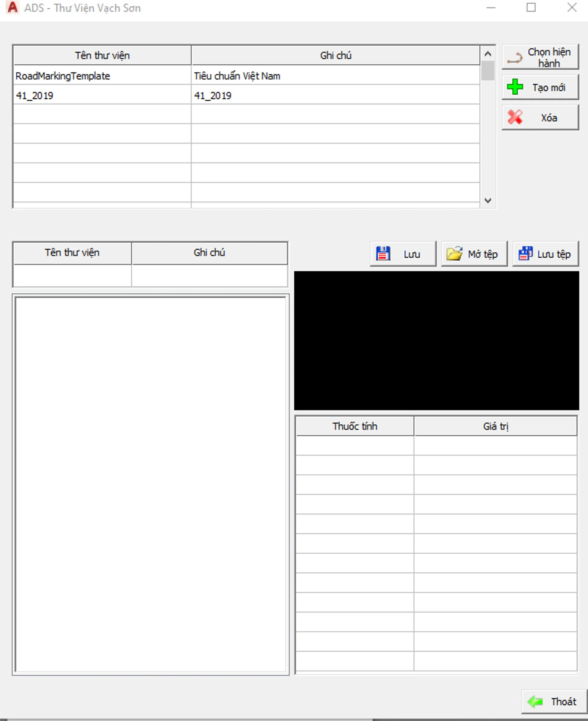Click the Tiêu chuẩn Việt Nam note cell

coord(335,75)
